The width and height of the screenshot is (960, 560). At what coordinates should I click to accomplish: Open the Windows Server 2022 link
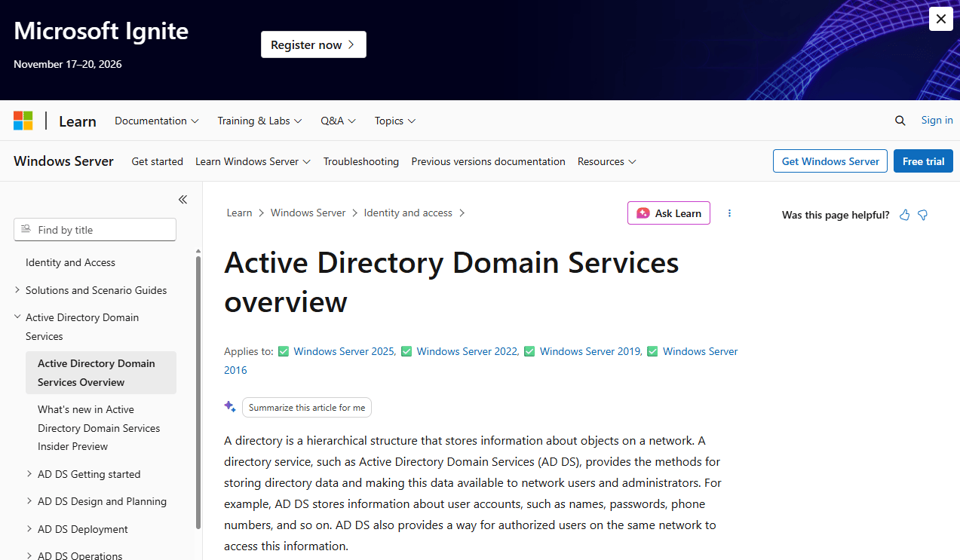click(468, 351)
